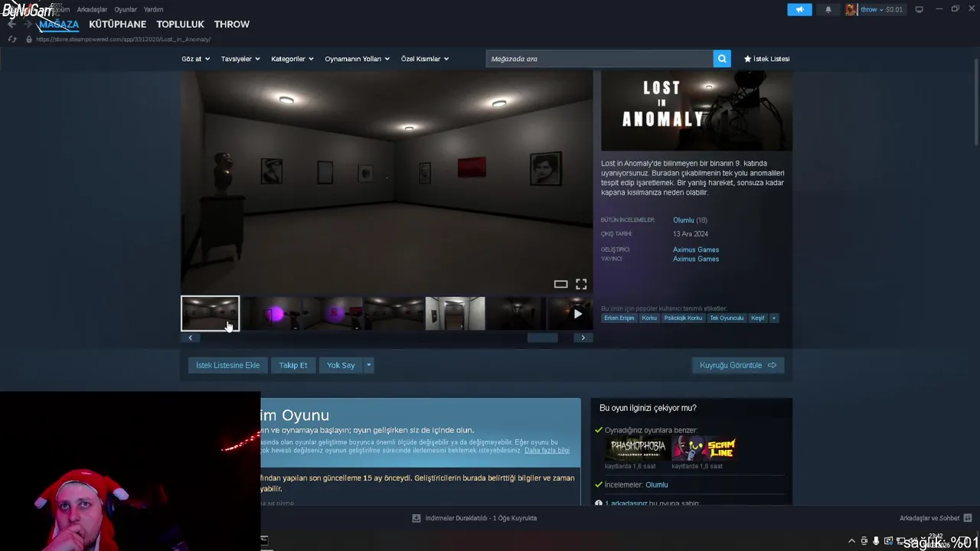Click the Lost in Anomaly header image
The height and width of the screenshot is (551, 980).
[697, 111]
